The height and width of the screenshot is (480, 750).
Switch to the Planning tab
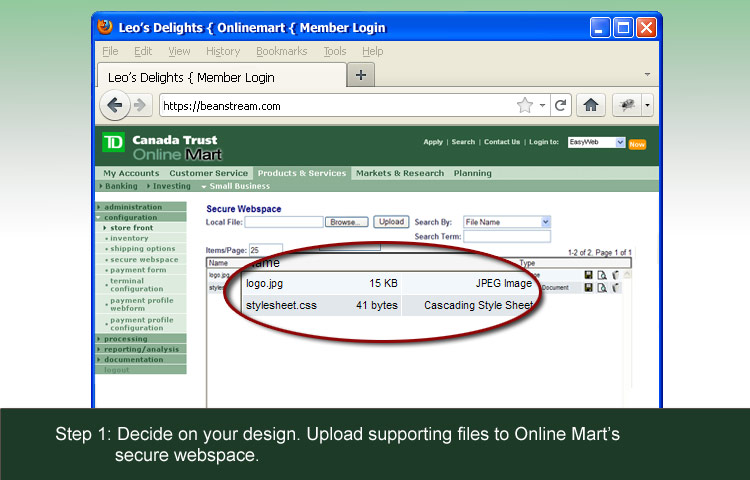pyautogui.click(x=473, y=173)
